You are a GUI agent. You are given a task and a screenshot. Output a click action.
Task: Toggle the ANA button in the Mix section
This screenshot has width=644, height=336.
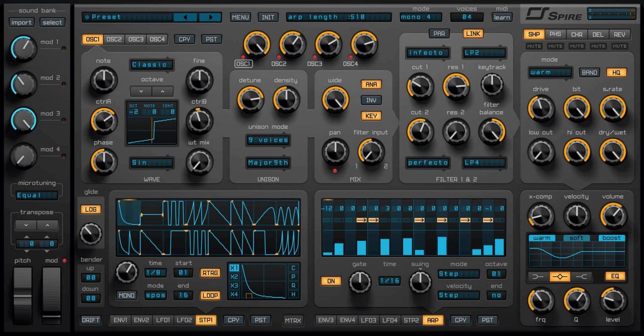coord(371,84)
